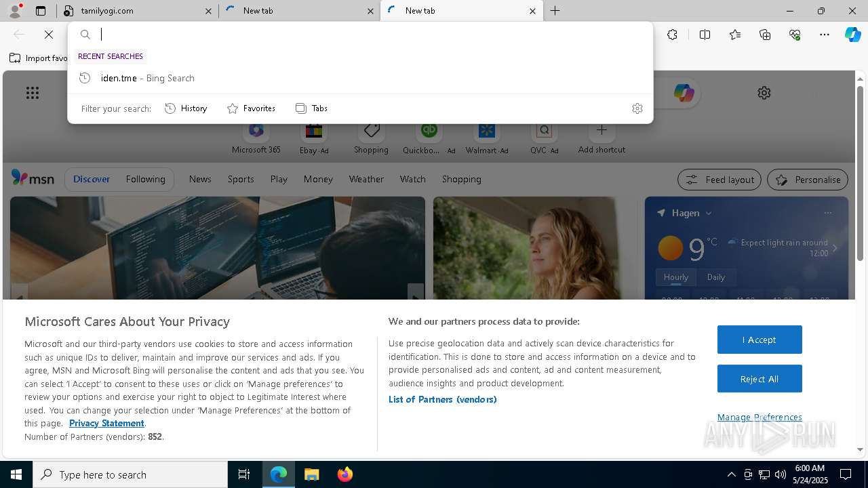Open the Settings and more ellipsis

coord(825,35)
